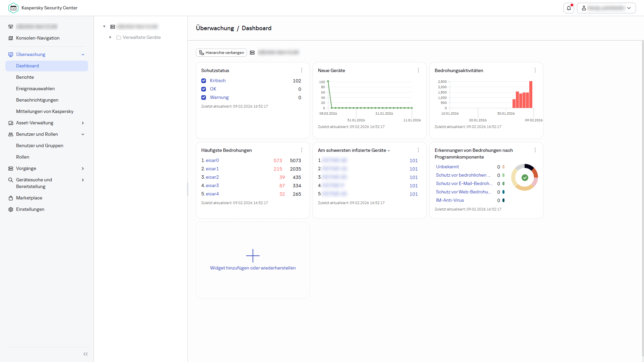
Task: Click Widget hinzufügen oder wiederherstellen area
Action: coord(253,260)
